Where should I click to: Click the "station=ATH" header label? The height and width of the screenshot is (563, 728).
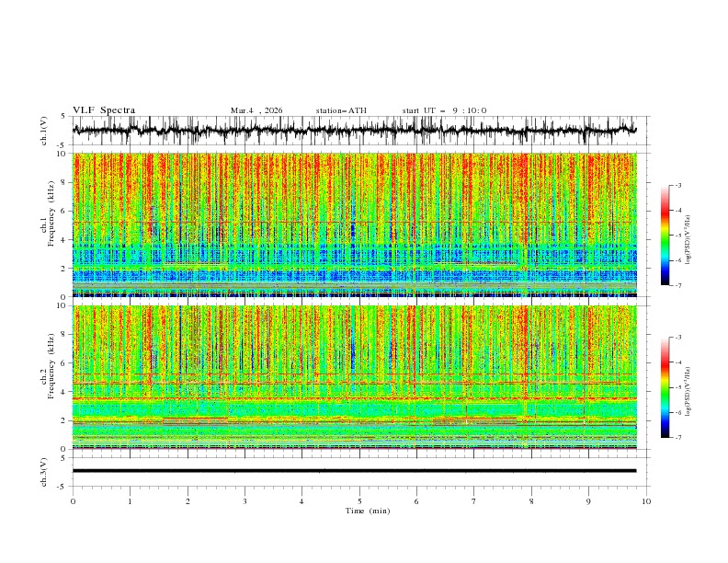tap(341, 110)
